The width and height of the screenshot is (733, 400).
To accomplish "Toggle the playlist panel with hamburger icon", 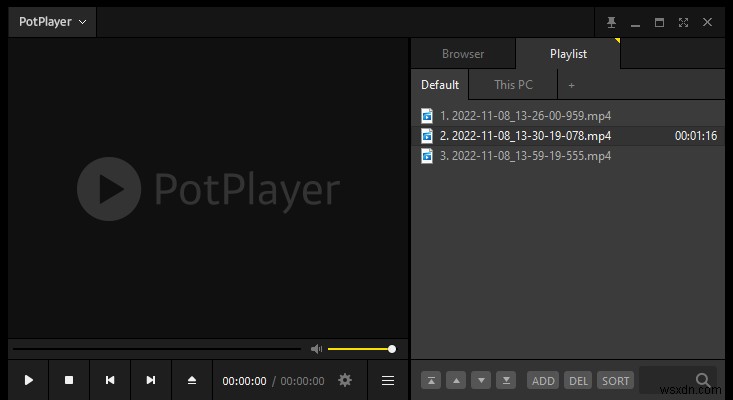I will (x=388, y=380).
